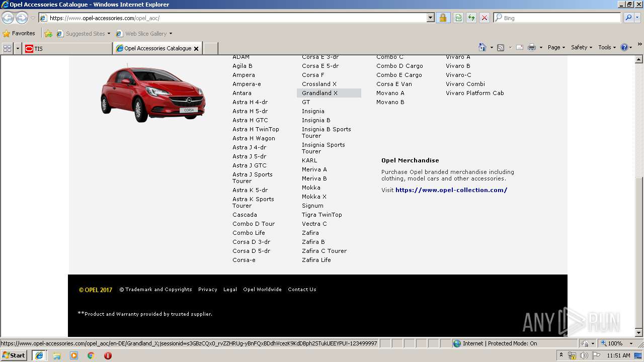Expand Quick Tabs list dropdown arrow
The width and height of the screenshot is (644, 362).
click(18, 48)
